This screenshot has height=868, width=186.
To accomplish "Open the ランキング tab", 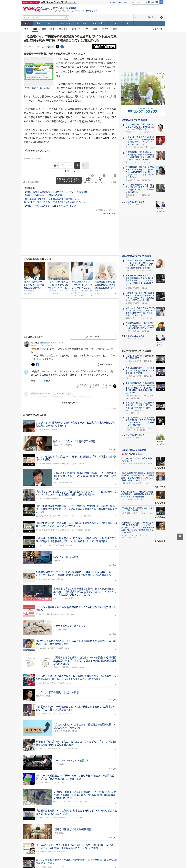I will coord(115,24).
